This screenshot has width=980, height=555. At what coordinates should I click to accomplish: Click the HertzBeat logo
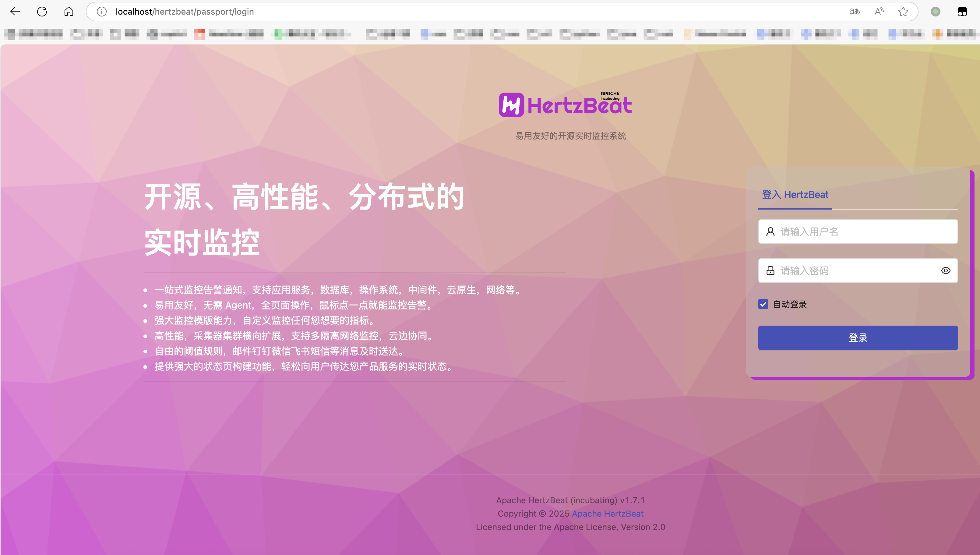point(566,104)
